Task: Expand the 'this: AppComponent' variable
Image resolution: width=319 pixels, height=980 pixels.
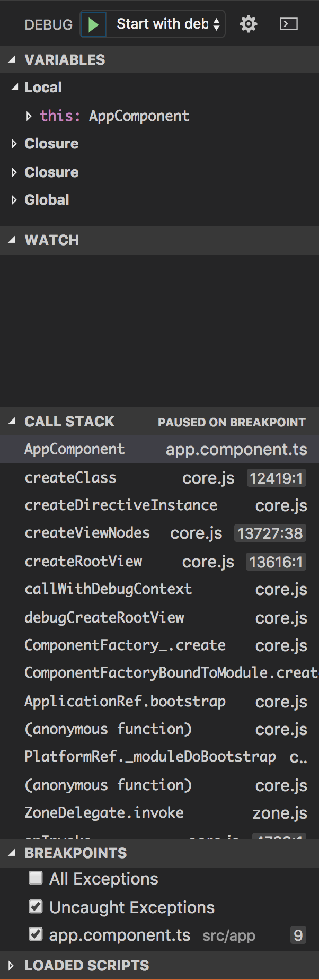Action: (x=29, y=116)
